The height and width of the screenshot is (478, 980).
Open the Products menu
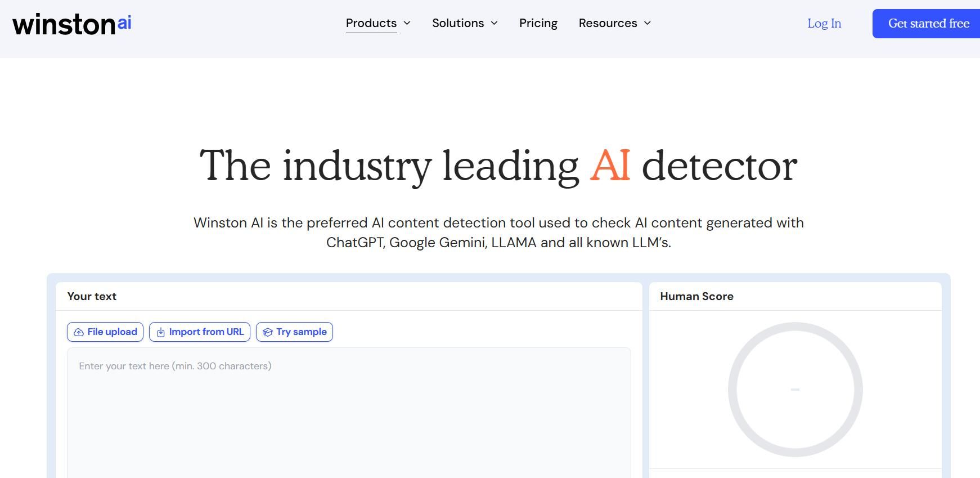point(371,23)
